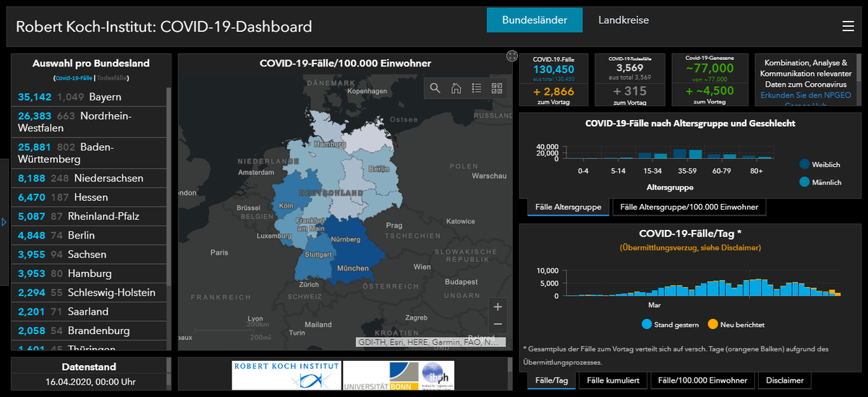Open the Fälle/100.000 Einwohner chart tab
868x397 pixels.
pyautogui.click(x=703, y=380)
